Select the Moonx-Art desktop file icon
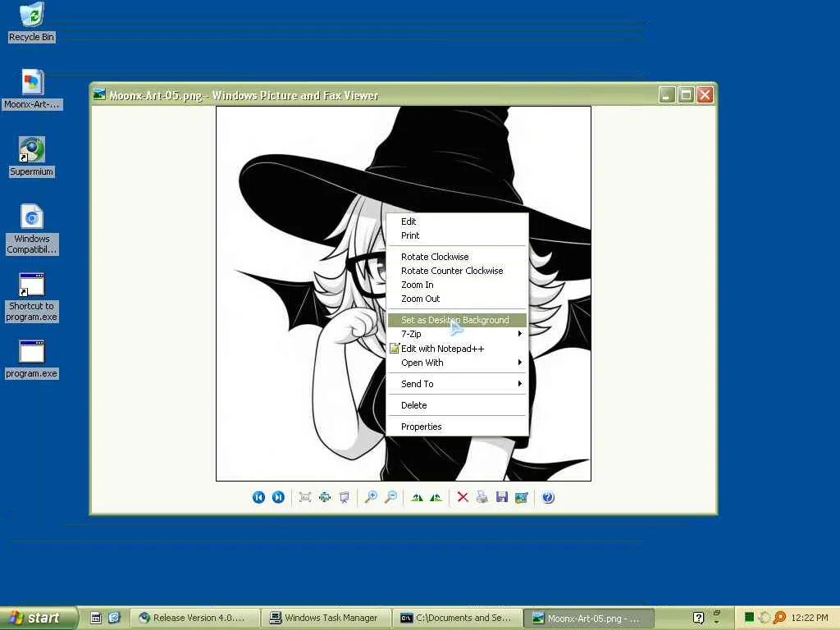 tap(32, 89)
